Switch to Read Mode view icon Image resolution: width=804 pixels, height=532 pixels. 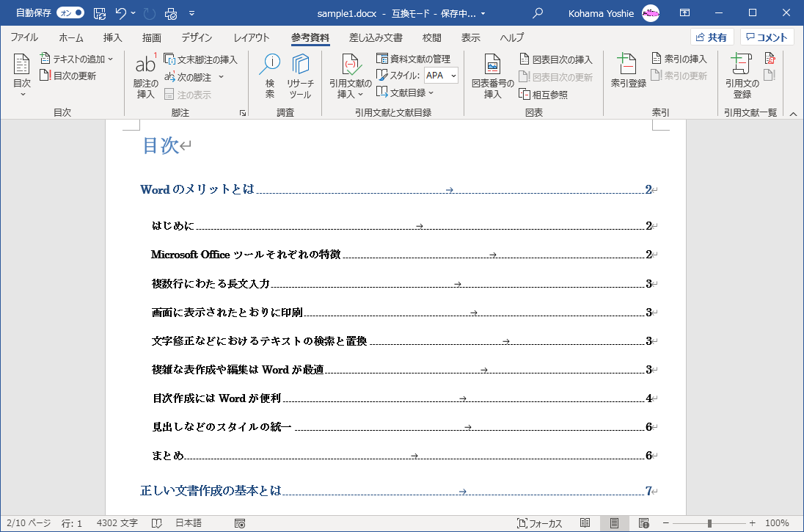tap(585, 523)
